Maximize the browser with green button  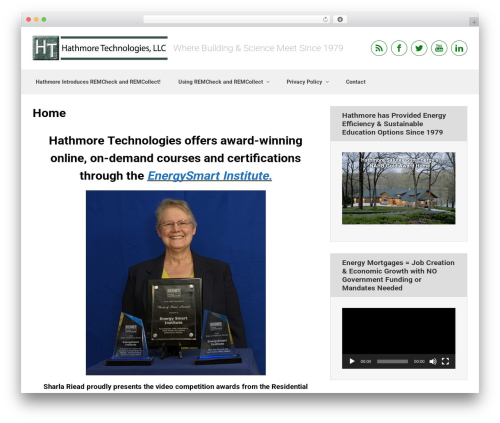44,19
